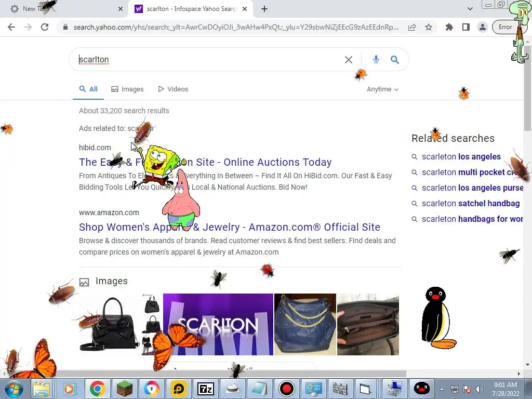Open Windows Explorer from the taskbar
This screenshot has width=532, height=399.
coord(42,389)
